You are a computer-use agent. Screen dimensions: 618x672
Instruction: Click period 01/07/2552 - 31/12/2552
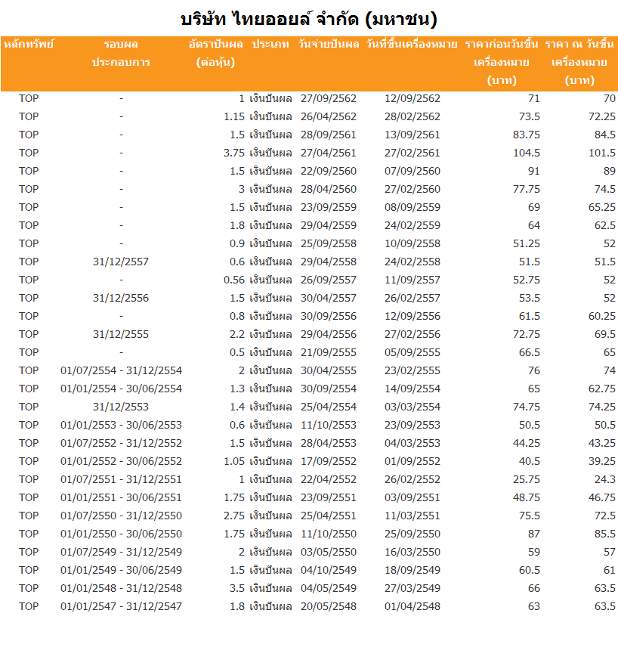[x=121, y=443]
